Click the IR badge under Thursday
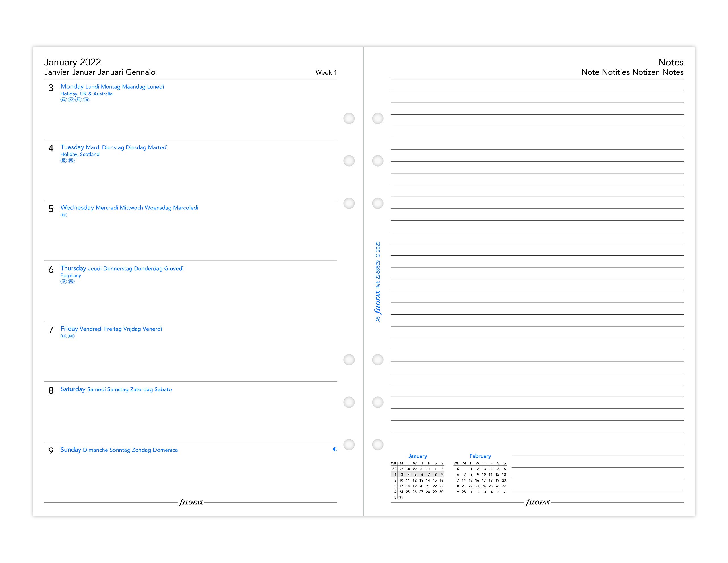The image size is (728, 563). tap(64, 282)
